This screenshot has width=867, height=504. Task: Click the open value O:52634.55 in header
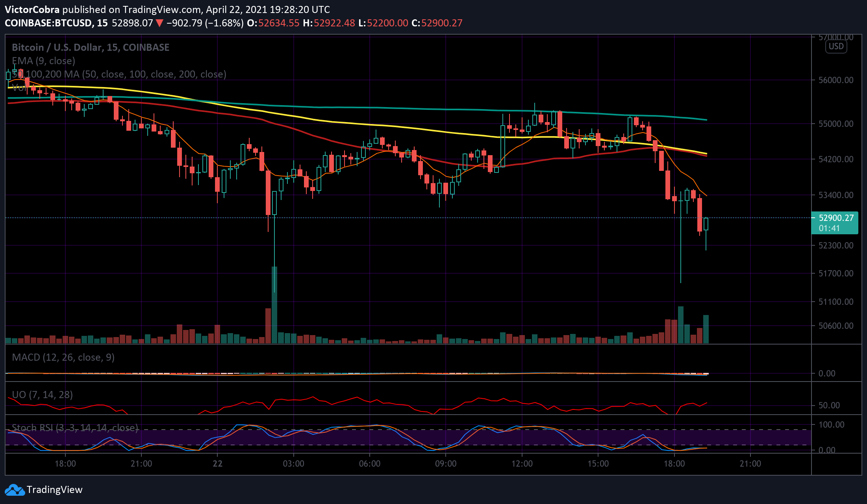tap(273, 23)
